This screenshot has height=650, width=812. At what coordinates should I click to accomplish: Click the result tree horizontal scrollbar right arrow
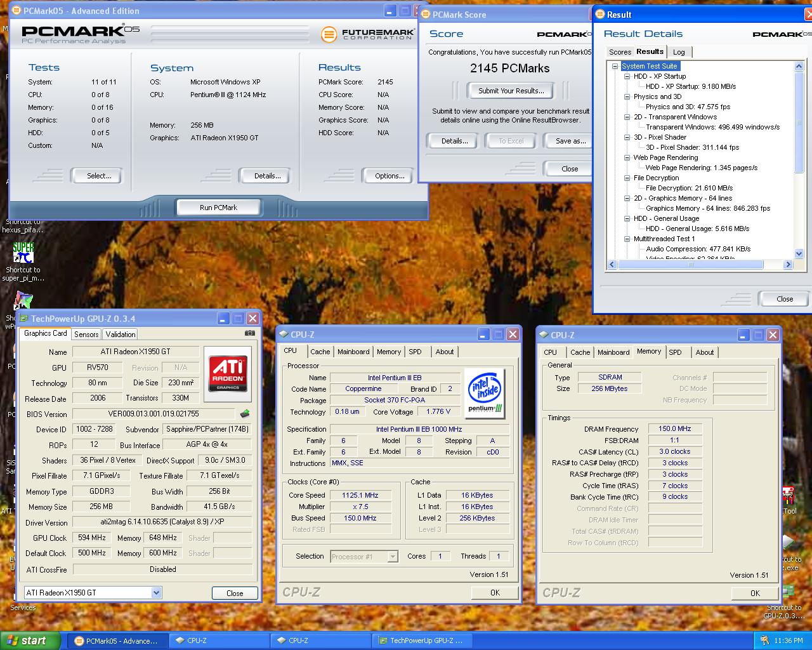[788, 265]
